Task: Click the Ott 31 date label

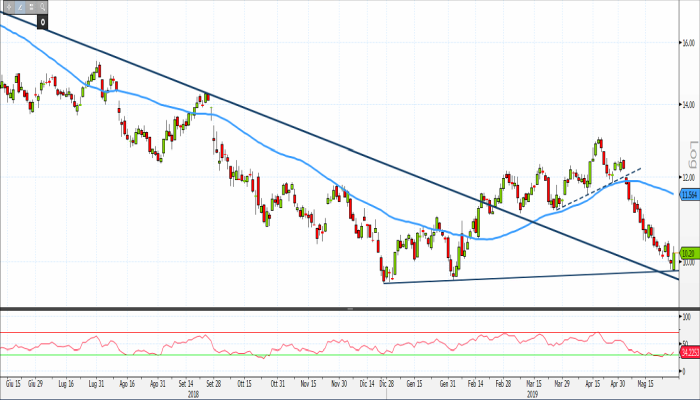Action: (x=278, y=383)
